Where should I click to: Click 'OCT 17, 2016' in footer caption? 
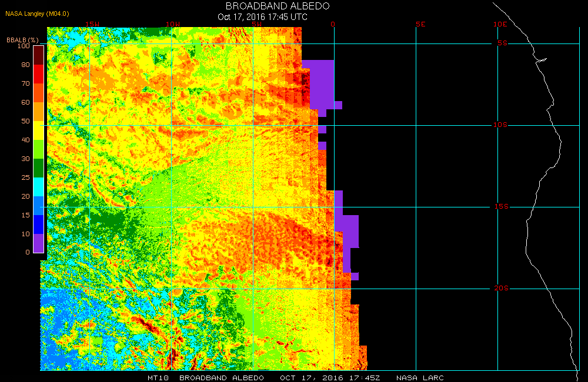[x=311, y=377]
